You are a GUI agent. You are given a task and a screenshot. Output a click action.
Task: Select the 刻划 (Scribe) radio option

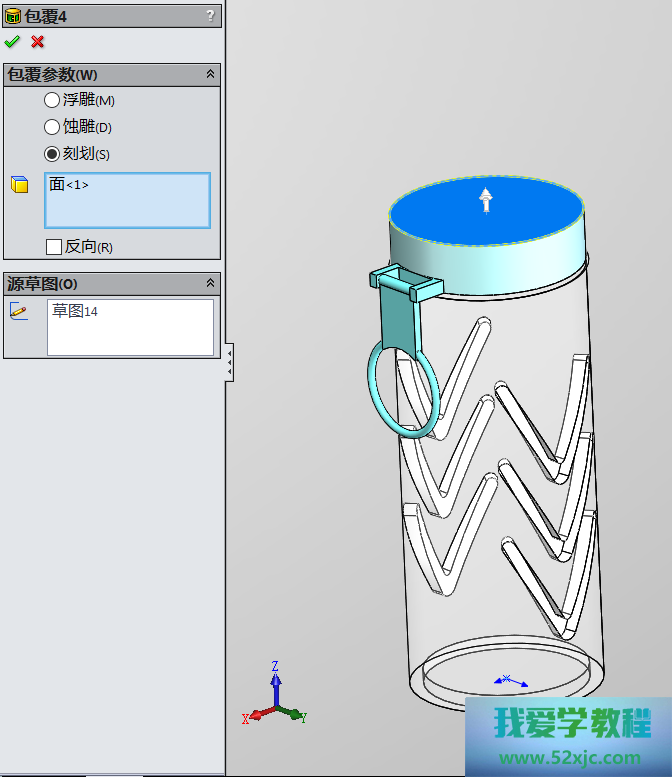pyautogui.click(x=52, y=154)
